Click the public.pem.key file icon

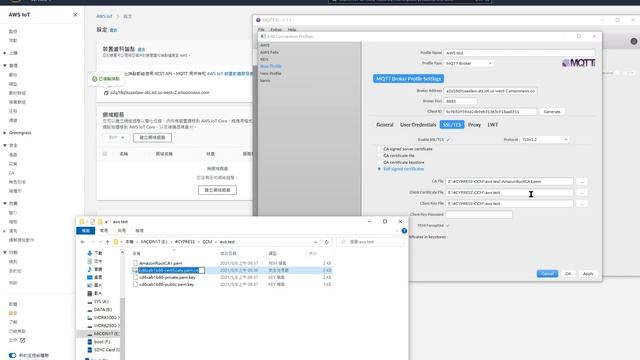point(135,284)
